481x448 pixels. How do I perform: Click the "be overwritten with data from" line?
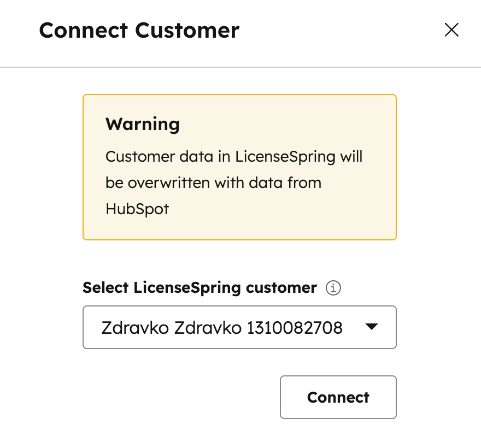[x=213, y=182]
